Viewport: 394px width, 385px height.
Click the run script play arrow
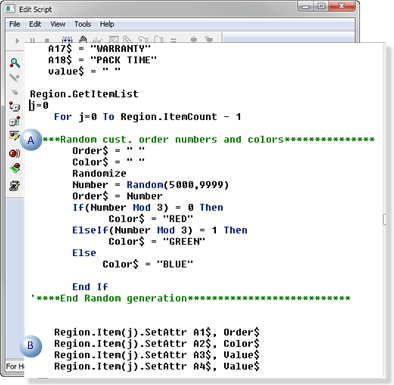tap(17, 41)
